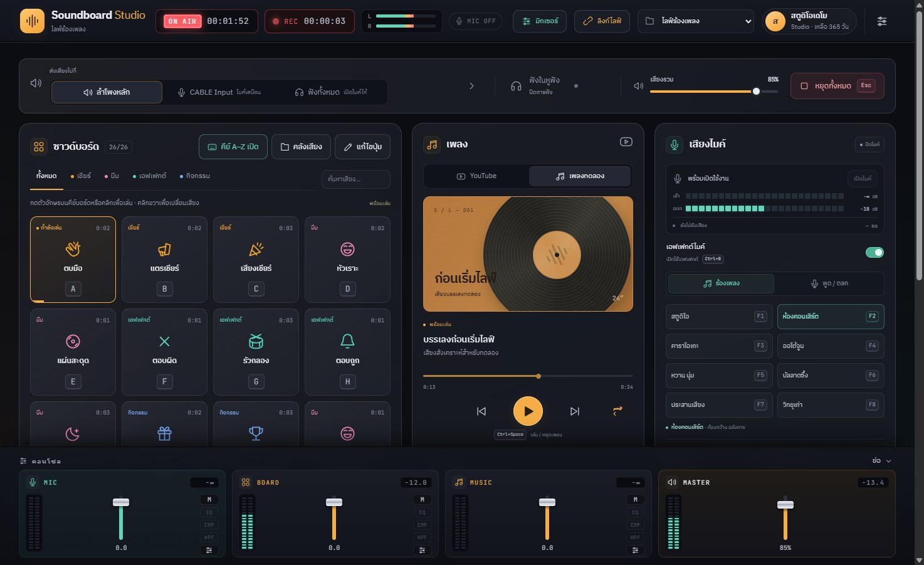Click the song progress seek bar
Image resolution: width=924 pixels, height=565 pixels.
point(528,376)
